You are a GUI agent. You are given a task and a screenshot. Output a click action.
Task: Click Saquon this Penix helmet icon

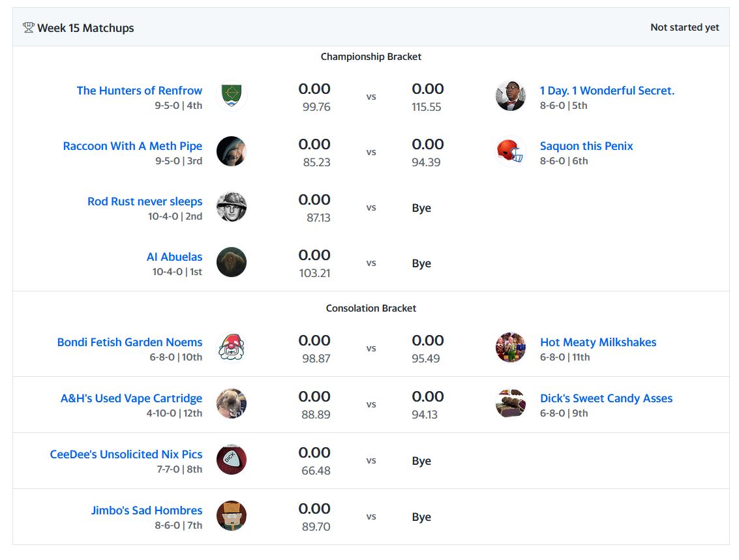(x=511, y=152)
